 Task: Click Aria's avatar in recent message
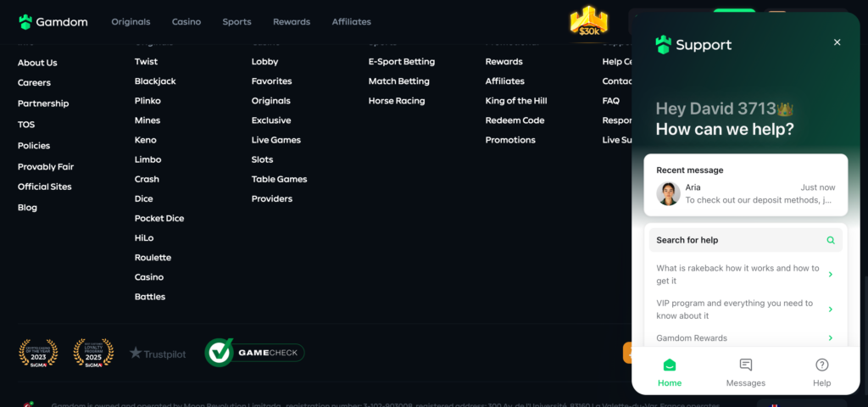[x=668, y=194]
